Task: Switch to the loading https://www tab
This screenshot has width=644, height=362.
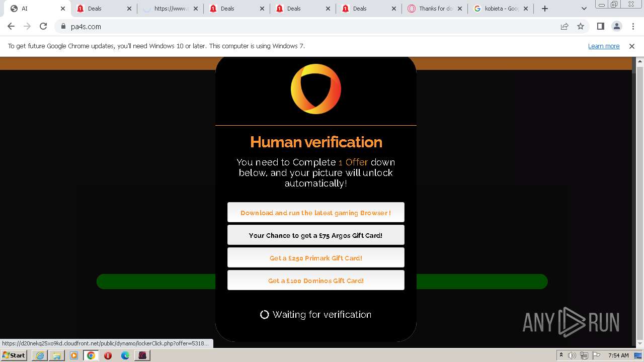Action: 170,9
